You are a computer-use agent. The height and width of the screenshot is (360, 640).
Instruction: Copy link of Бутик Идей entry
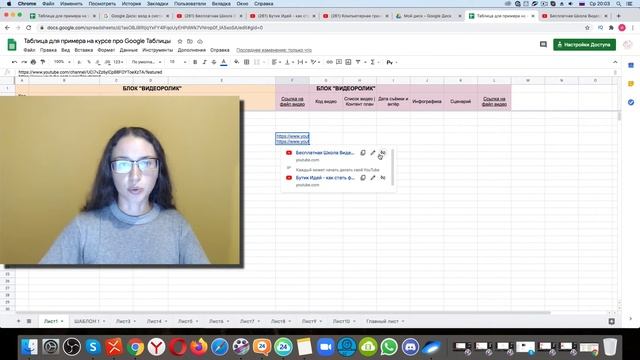(x=363, y=178)
